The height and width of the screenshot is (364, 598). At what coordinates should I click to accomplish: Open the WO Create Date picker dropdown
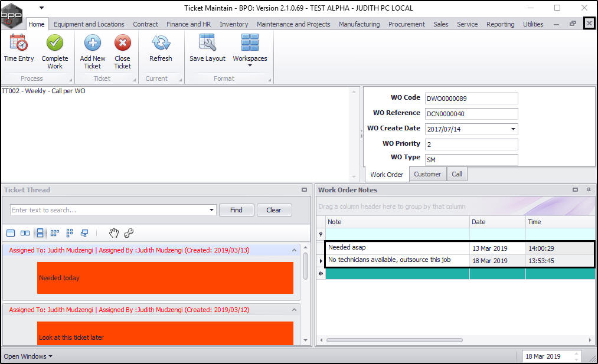click(x=514, y=129)
